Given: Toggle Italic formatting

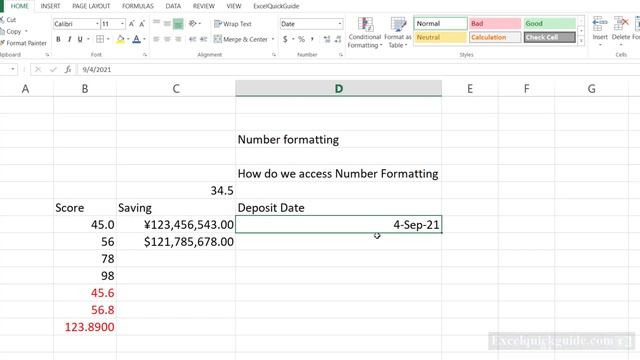Looking at the screenshot, I should click(69, 39).
